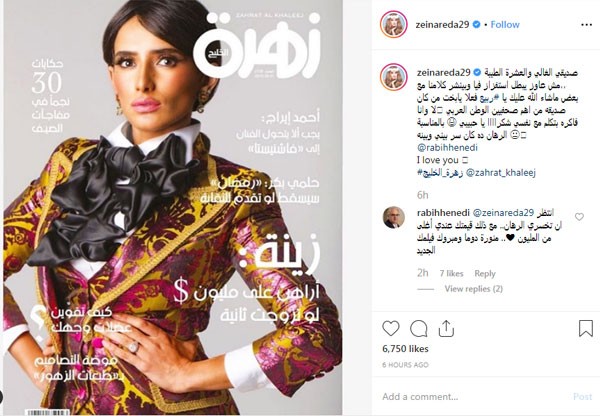The width and height of the screenshot is (600, 416).
Task: Like rabihhenedi's comment with small heart
Action: click(x=579, y=217)
